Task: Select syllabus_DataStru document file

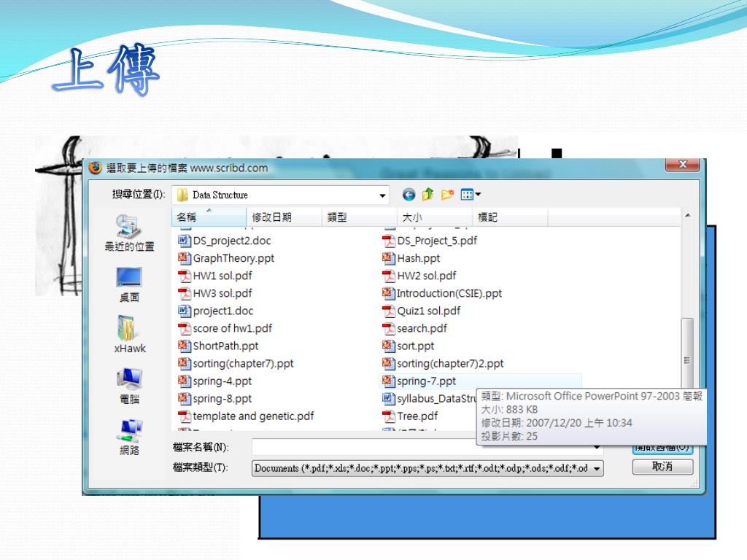Action: [429, 399]
